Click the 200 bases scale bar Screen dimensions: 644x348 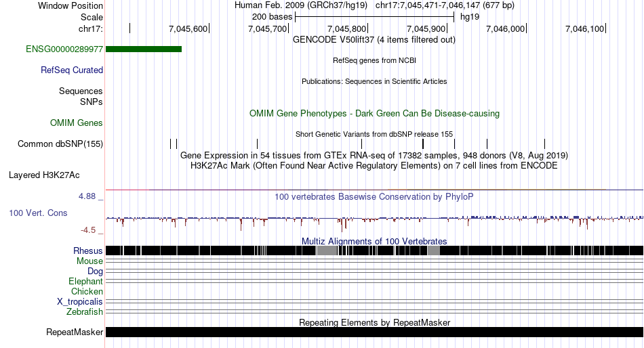pyautogui.click(x=375, y=17)
